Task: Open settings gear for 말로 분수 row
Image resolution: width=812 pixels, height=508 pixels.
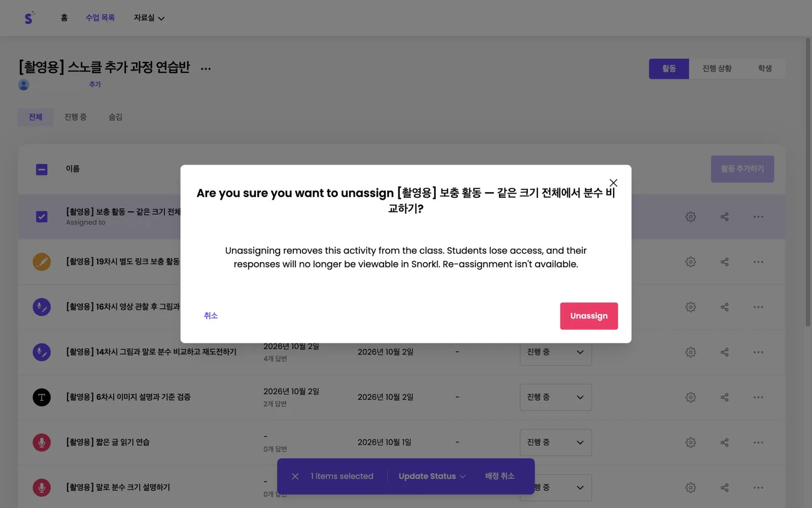Action: pos(690,488)
